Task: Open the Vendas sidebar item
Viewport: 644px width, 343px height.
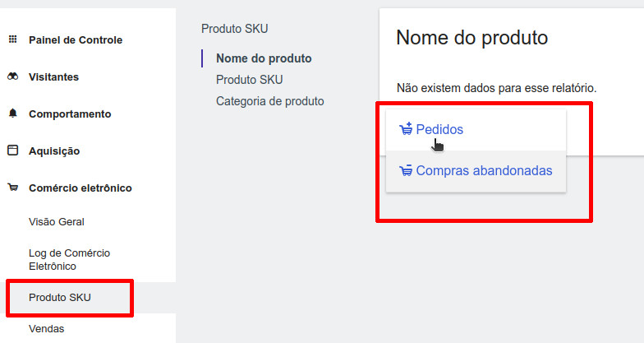Action: tap(46, 328)
